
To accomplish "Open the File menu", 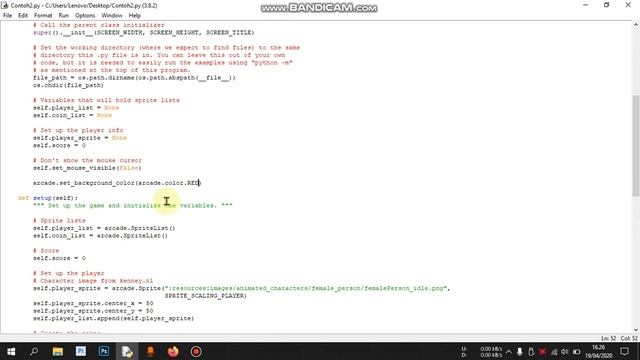I will pyautogui.click(x=7, y=16).
